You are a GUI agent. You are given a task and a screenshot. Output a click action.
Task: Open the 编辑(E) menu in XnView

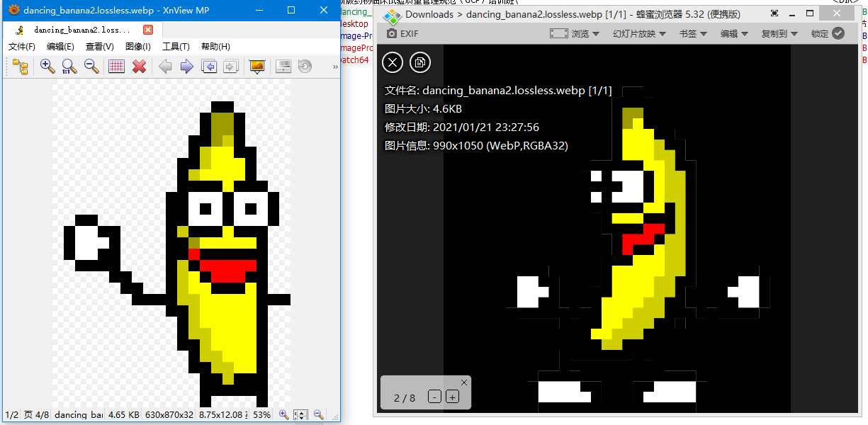coord(61,47)
